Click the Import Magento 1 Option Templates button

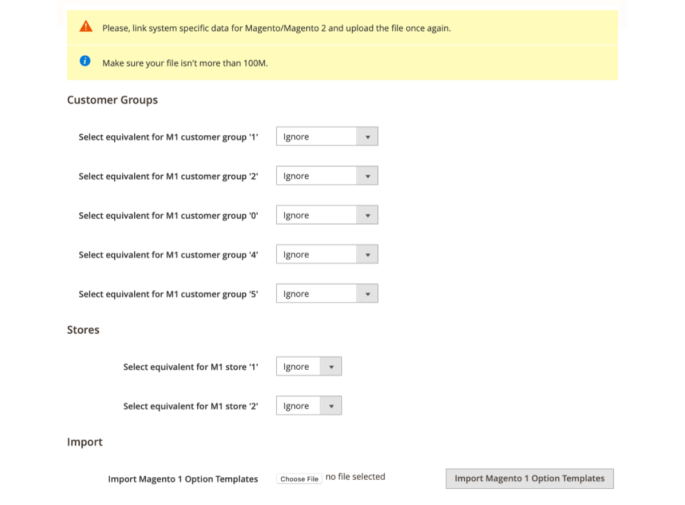click(x=529, y=478)
